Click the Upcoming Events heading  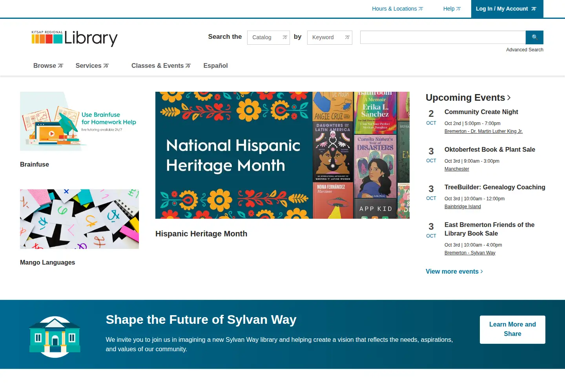(465, 98)
